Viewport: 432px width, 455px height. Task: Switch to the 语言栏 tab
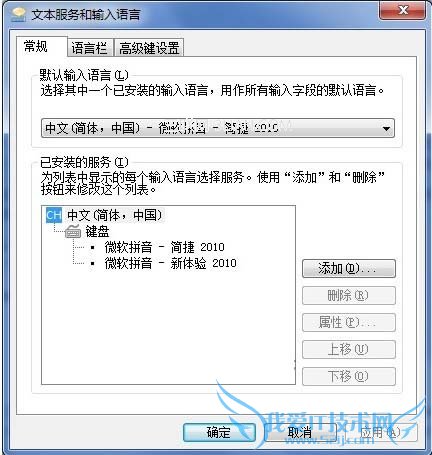click(x=90, y=48)
